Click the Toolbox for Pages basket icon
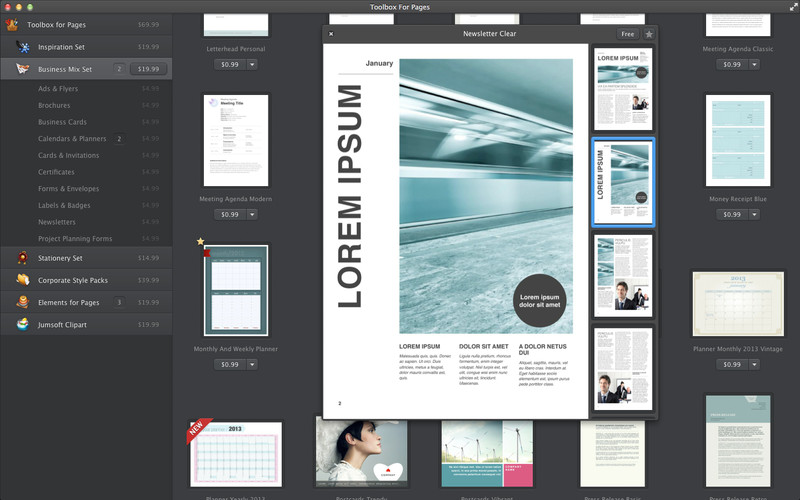The image size is (800, 500). point(12,24)
